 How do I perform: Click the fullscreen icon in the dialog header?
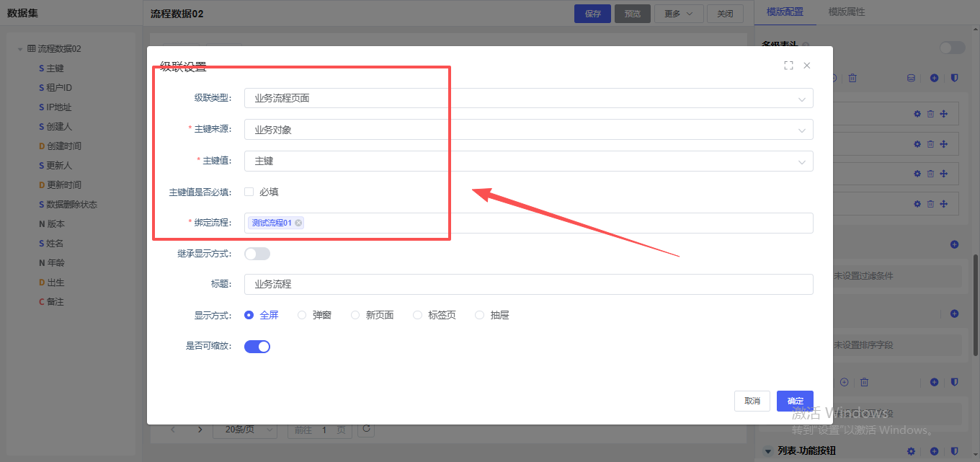(788, 66)
